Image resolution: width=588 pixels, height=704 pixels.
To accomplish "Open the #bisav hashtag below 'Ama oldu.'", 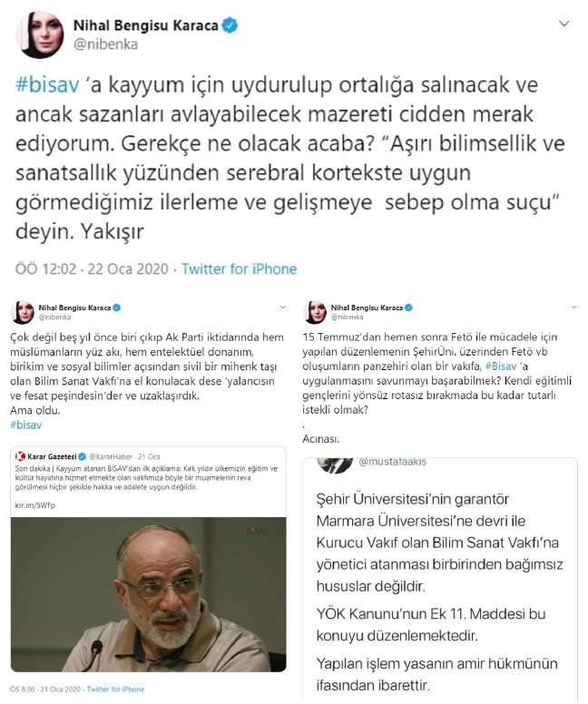I will coord(26,425).
